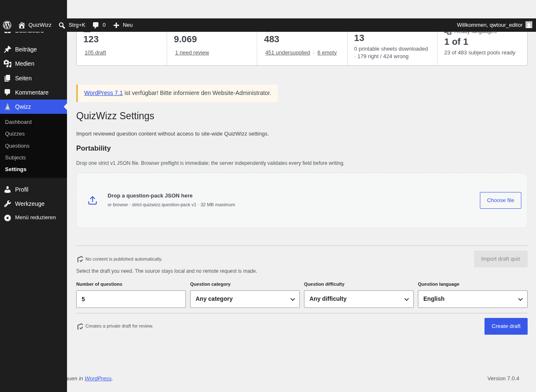Open the 6 empty link
This screenshot has height=392, width=536.
point(327,53)
